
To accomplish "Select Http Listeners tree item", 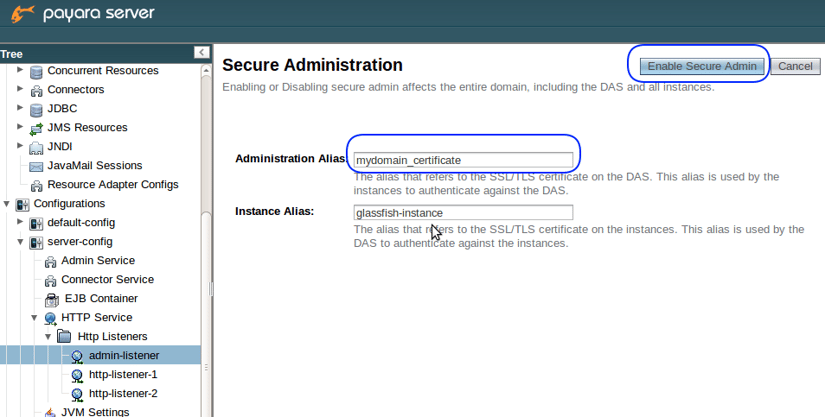I will coord(112,337).
